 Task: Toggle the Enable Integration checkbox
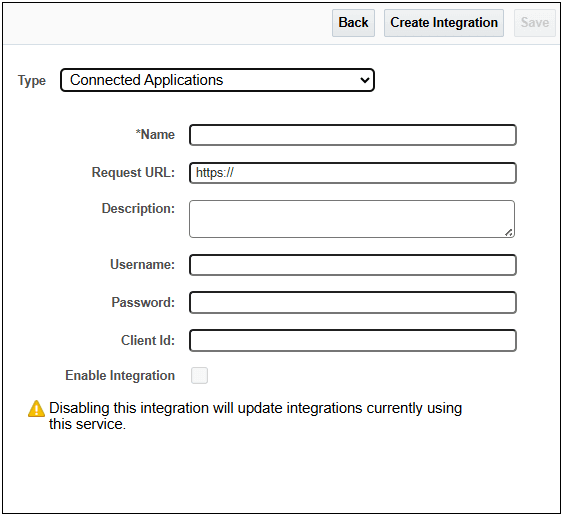[x=199, y=376]
